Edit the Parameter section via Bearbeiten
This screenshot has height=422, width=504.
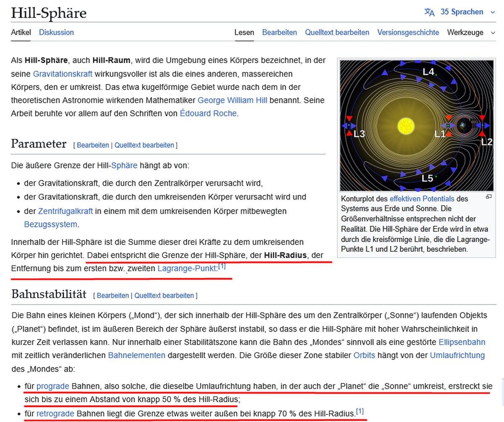[x=92, y=145]
